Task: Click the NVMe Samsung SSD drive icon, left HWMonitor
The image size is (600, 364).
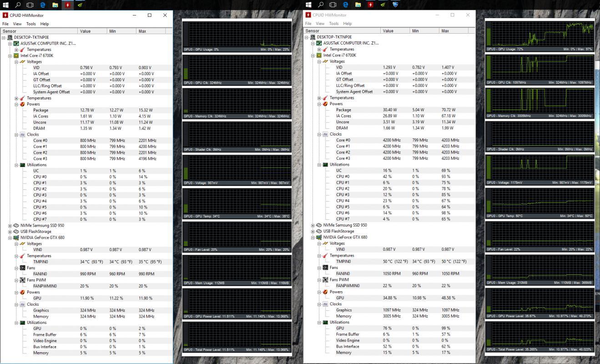Action: (x=16, y=225)
